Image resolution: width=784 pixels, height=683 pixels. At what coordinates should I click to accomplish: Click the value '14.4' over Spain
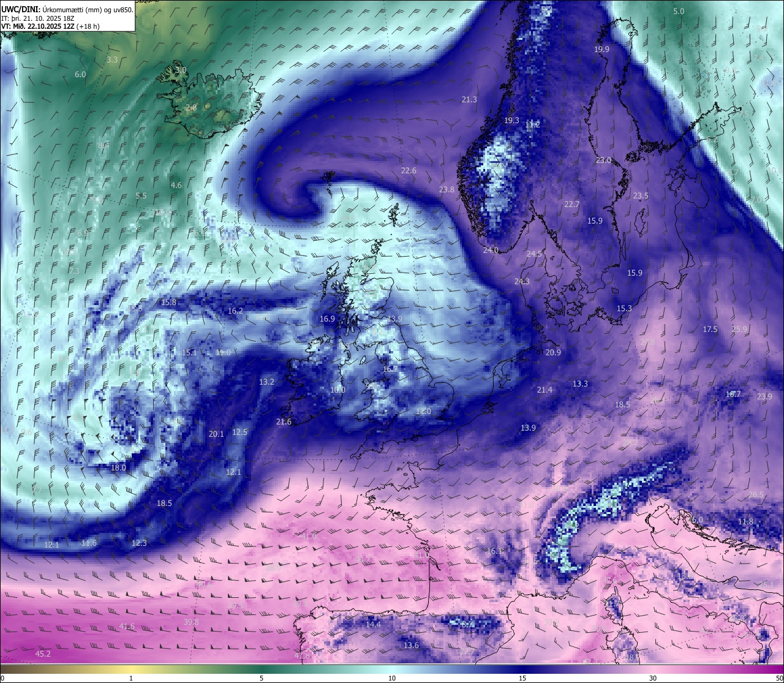373,624
